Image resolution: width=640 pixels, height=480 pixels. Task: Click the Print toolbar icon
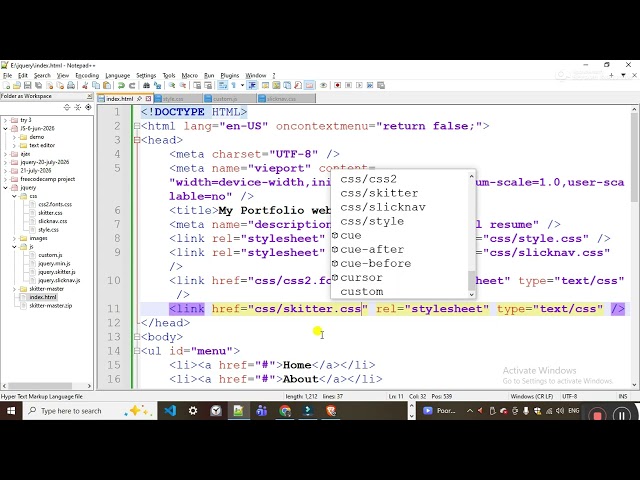pos(71,85)
